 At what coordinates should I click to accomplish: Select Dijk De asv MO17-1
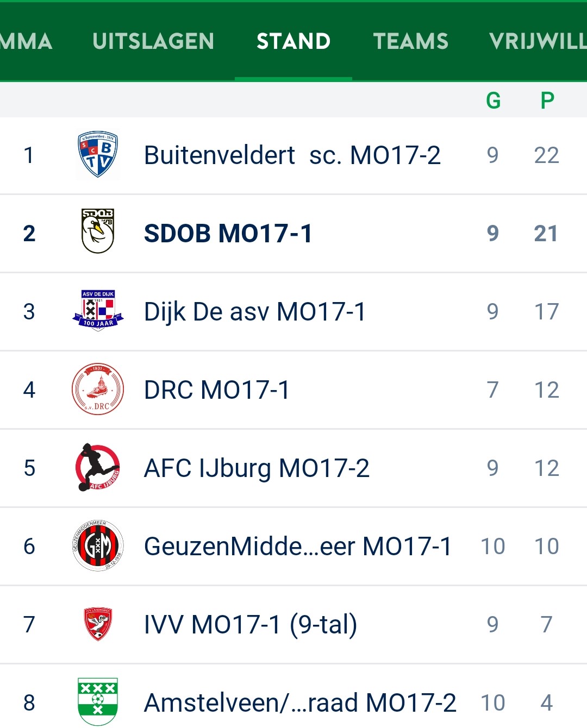(293, 312)
